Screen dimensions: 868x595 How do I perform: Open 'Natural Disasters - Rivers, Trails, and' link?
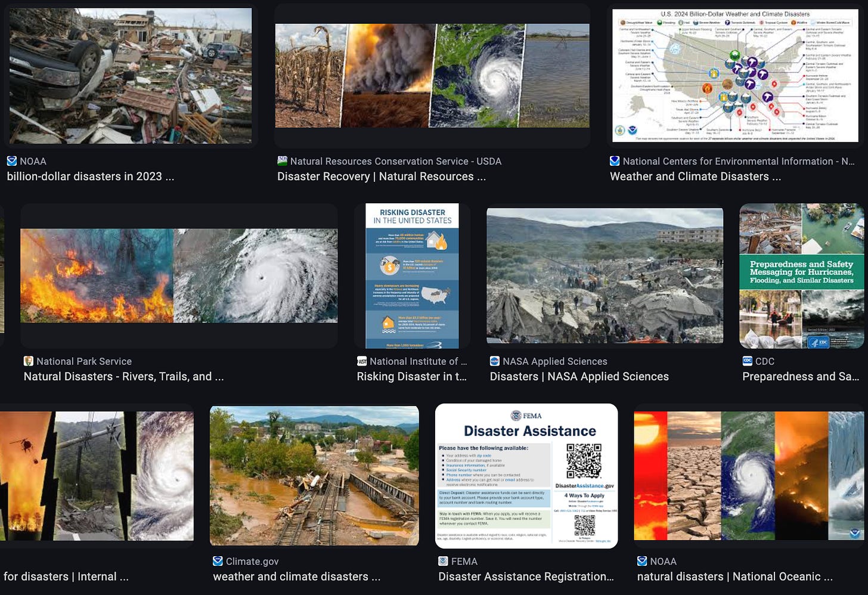point(123,377)
